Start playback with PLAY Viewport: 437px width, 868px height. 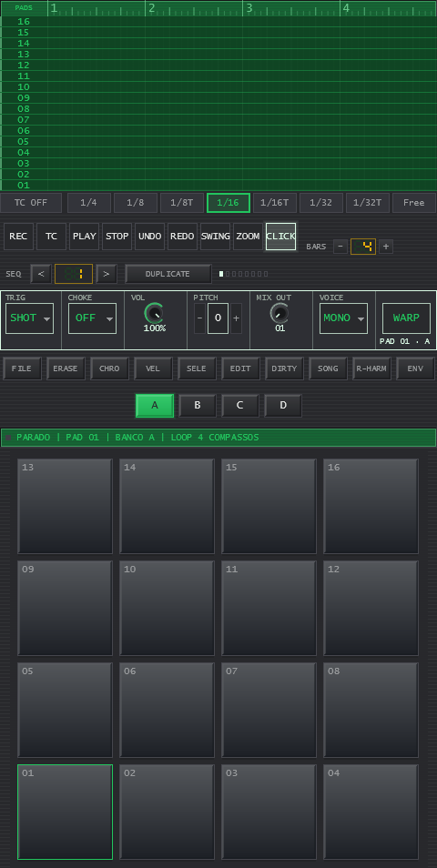pos(84,237)
